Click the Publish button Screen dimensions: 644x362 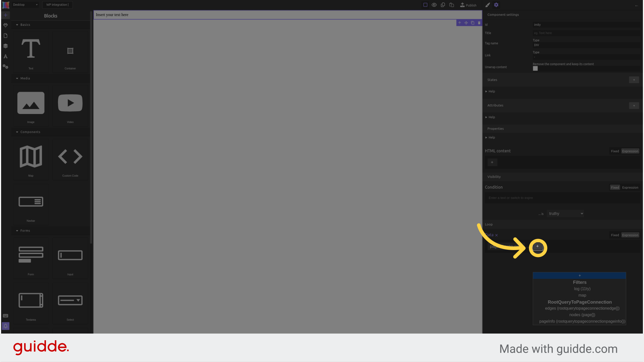click(468, 5)
